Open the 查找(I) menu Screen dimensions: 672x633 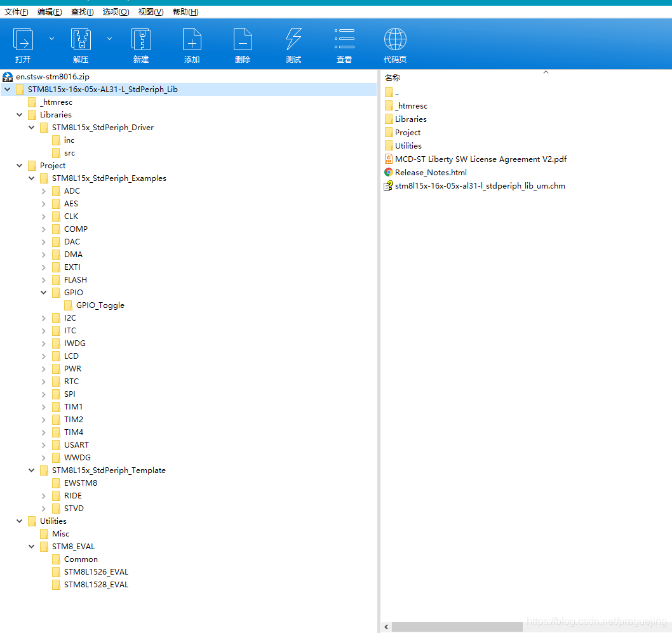83,12
